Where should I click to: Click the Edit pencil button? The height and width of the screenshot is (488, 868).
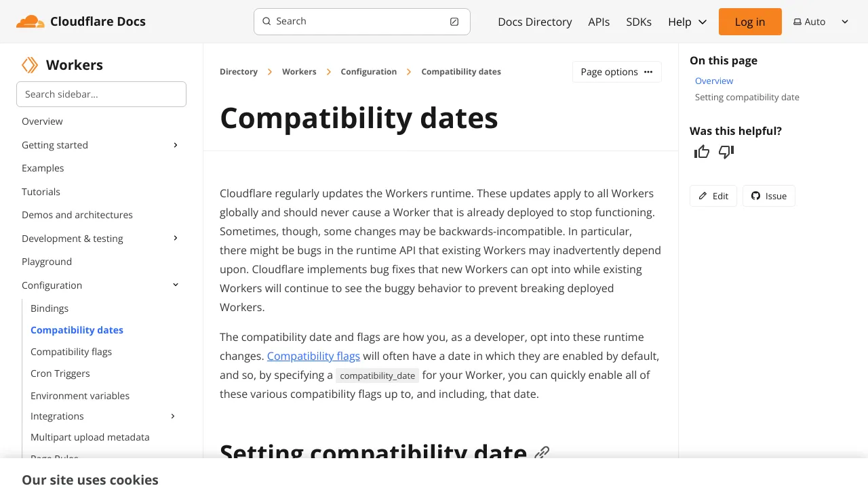point(713,196)
